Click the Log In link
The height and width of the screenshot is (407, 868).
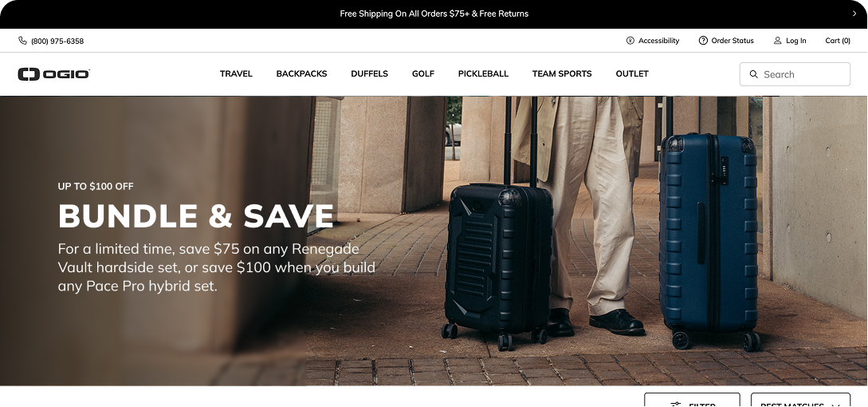click(795, 41)
